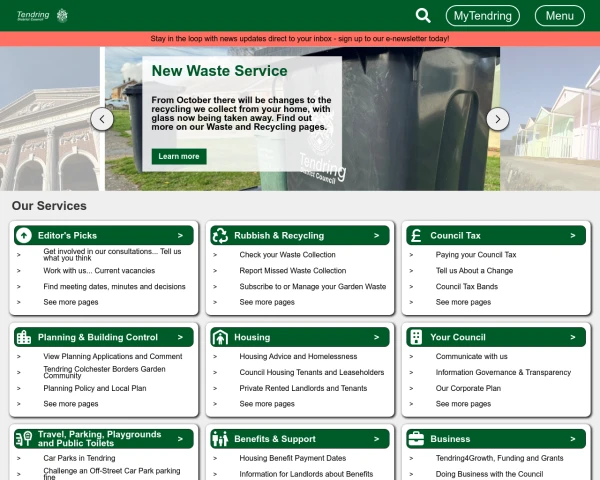Open Report Missed Waste Collection link
This screenshot has height=480, width=600.
293,271
